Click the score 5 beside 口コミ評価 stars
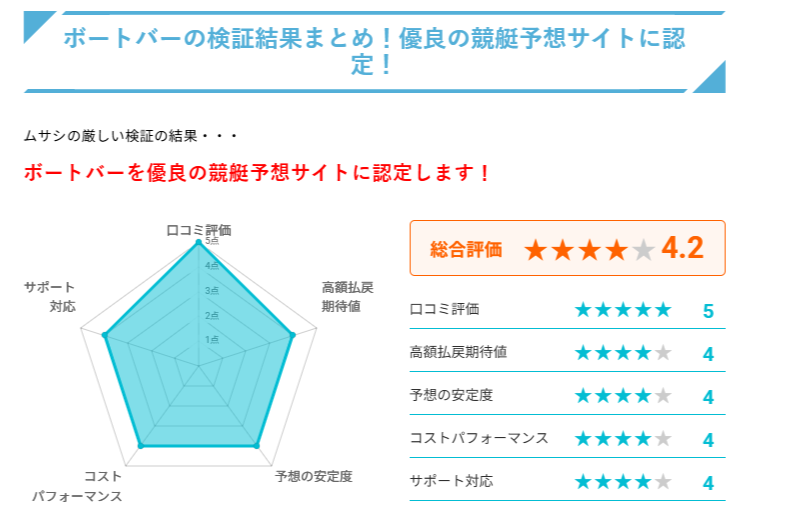This screenshot has width=800, height=530. [x=708, y=311]
